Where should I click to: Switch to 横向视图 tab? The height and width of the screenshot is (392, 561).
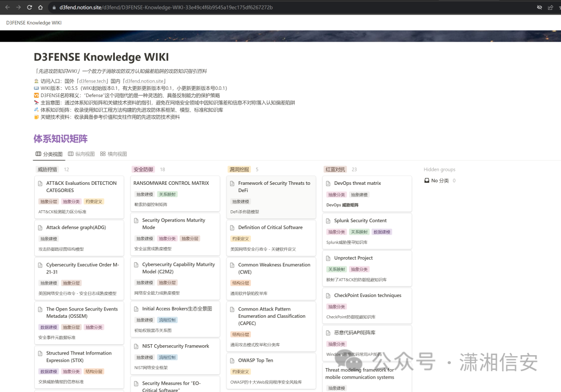pos(113,154)
